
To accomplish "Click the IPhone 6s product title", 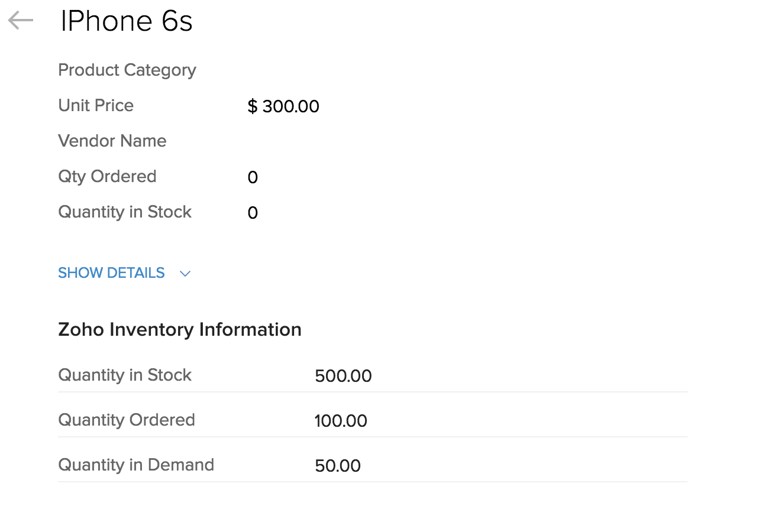I will [127, 22].
